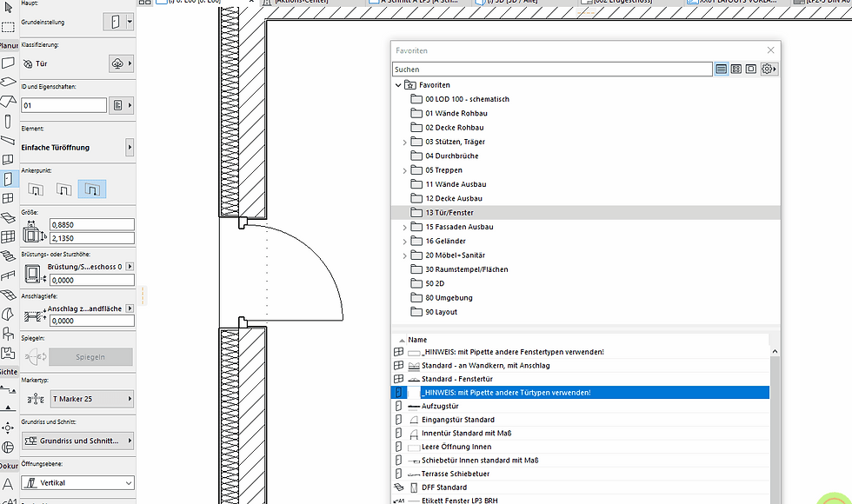Select the Wall tool in toolbox
This screenshot has width=852, height=504.
[x=8, y=63]
